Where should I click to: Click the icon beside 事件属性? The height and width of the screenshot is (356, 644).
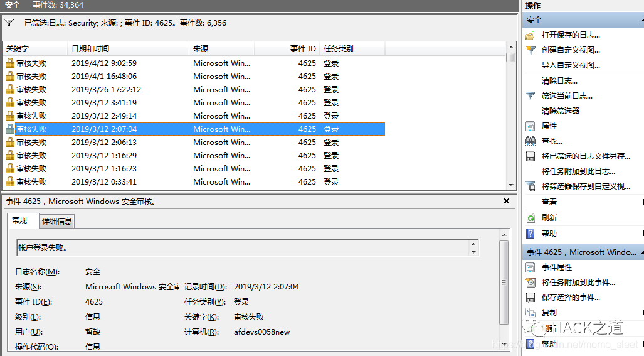[531, 267]
